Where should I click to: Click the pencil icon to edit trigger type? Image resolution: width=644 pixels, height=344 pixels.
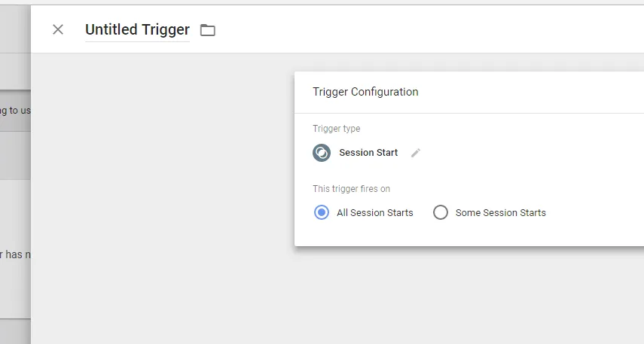(416, 153)
